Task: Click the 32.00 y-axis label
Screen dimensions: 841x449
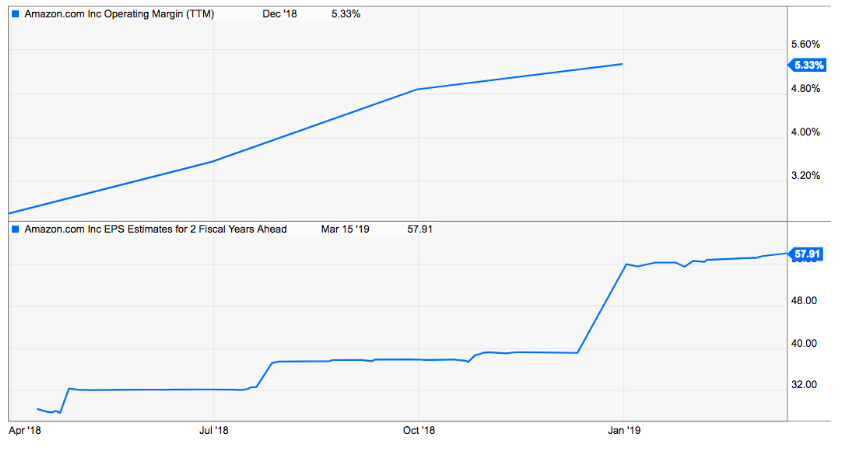Action: 804,385
